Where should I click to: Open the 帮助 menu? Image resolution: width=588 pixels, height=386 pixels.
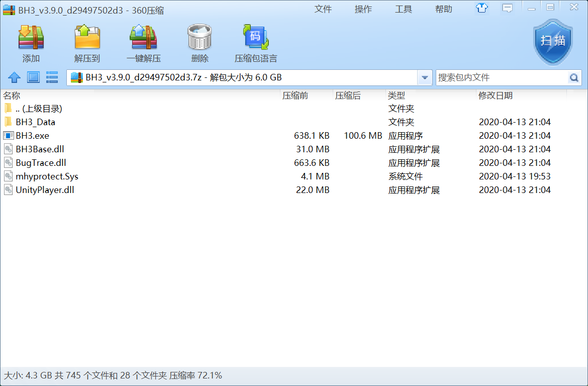pos(444,9)
